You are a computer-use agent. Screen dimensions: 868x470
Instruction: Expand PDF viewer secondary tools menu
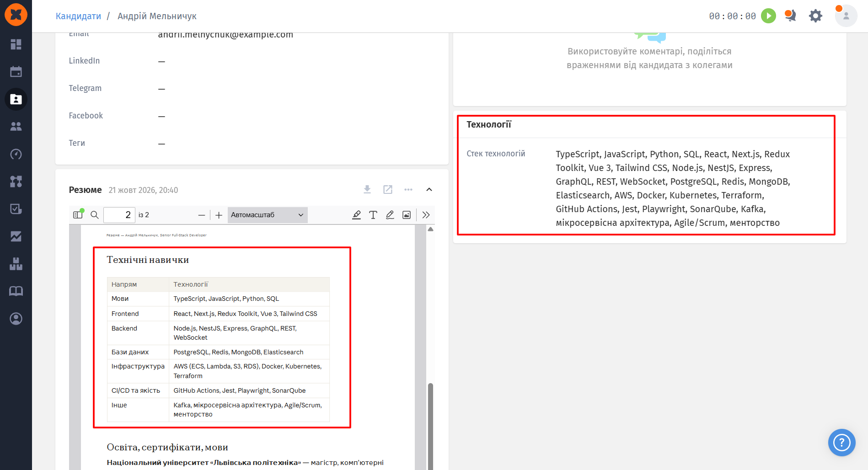click(x=426, y=215)
